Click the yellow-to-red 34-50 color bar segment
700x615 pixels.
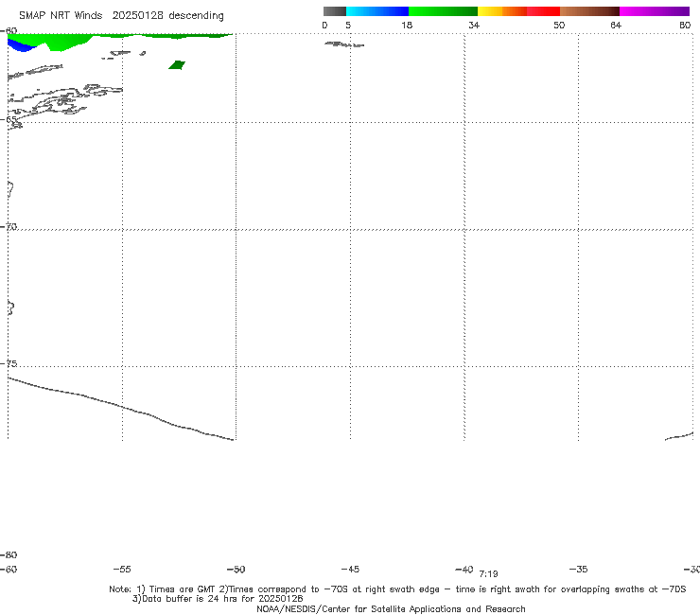point(518,11)
